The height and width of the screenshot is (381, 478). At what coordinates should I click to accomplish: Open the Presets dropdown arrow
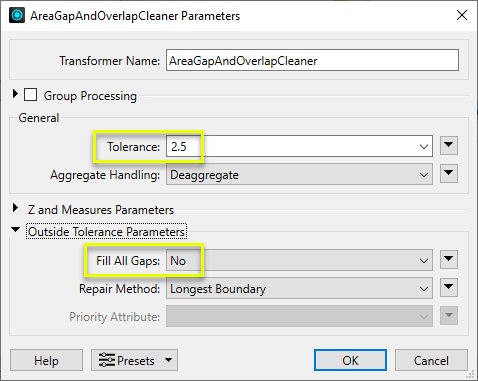pos(169,360)
